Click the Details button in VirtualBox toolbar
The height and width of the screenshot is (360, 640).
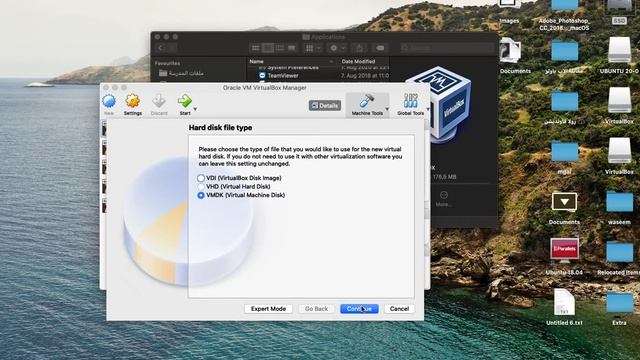pos(325,106)
